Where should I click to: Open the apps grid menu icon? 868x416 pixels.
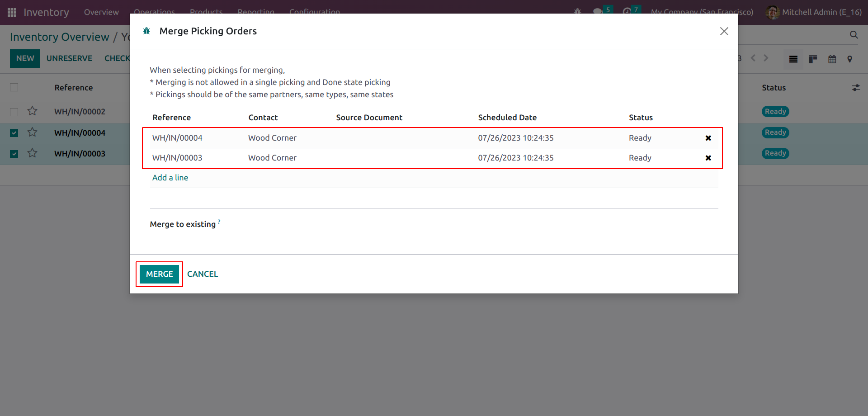point(12,12)
